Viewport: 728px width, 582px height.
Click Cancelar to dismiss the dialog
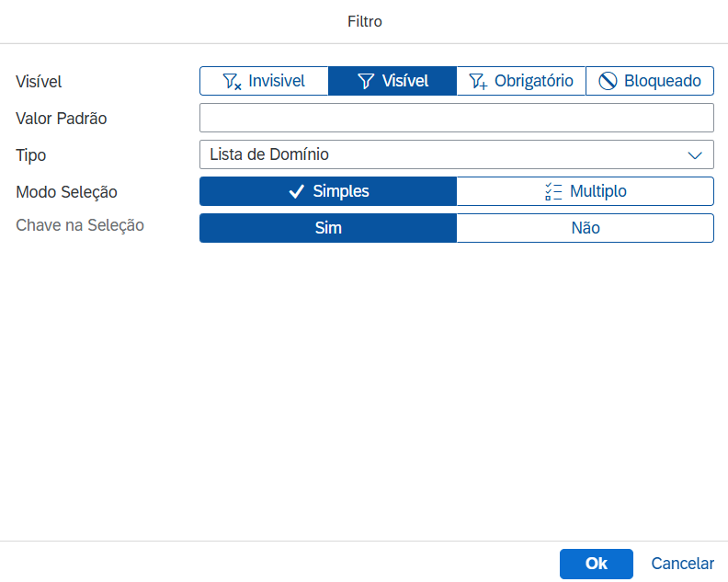point(682,564)
